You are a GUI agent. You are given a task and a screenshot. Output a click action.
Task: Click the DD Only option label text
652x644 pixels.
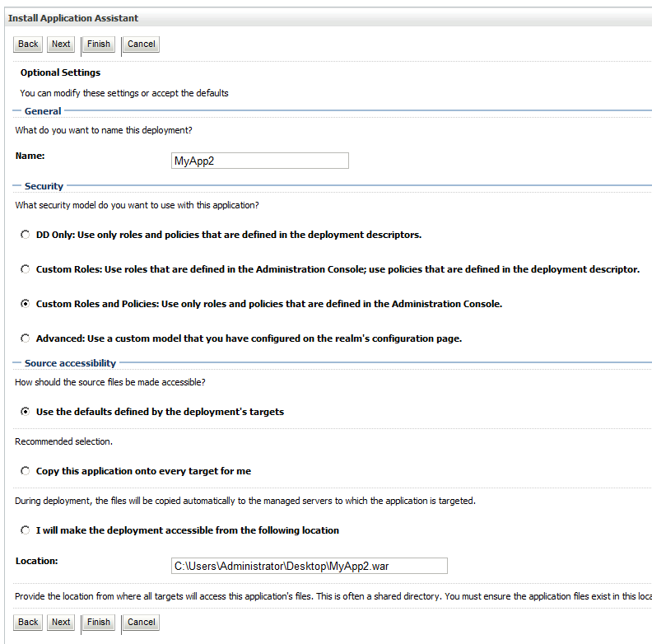(x=229, y=235)
